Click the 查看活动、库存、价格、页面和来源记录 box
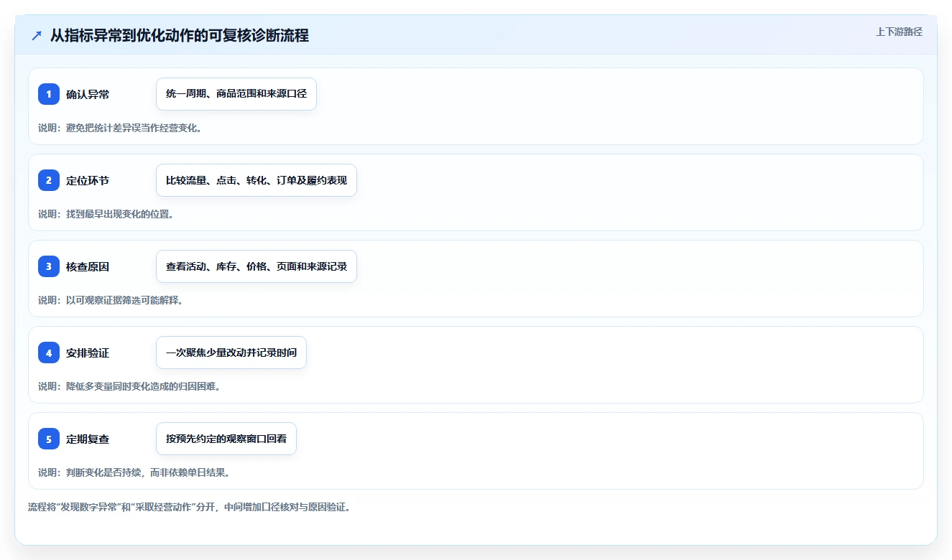This screenshot has height=560, width=952. point(257,266)
